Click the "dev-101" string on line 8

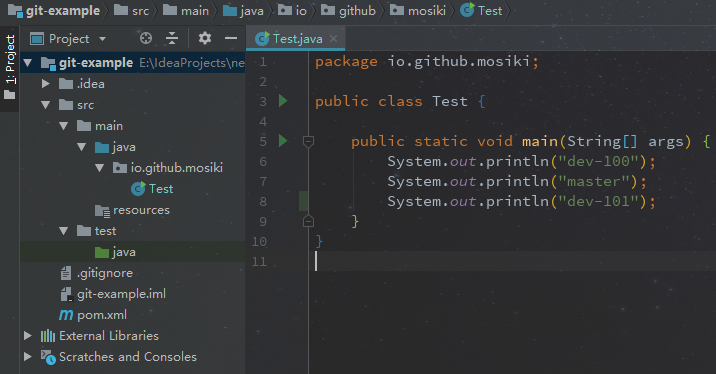pos(599,201)
